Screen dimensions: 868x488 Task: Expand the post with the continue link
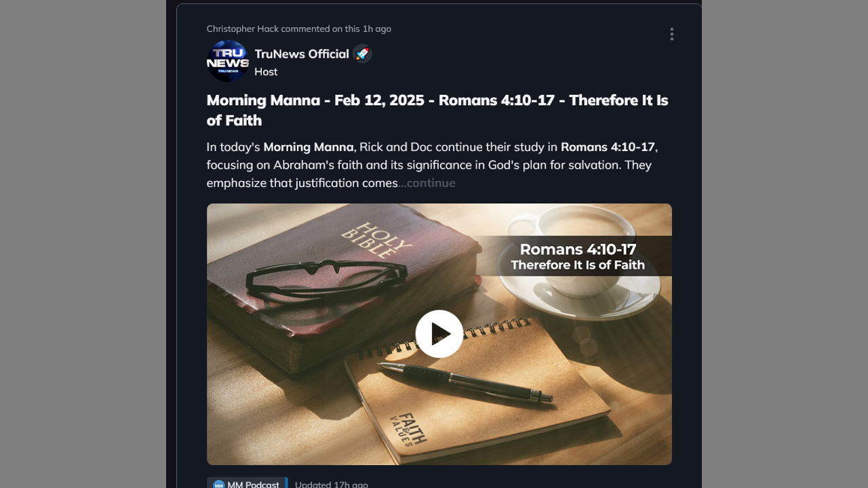click(427, 183)
